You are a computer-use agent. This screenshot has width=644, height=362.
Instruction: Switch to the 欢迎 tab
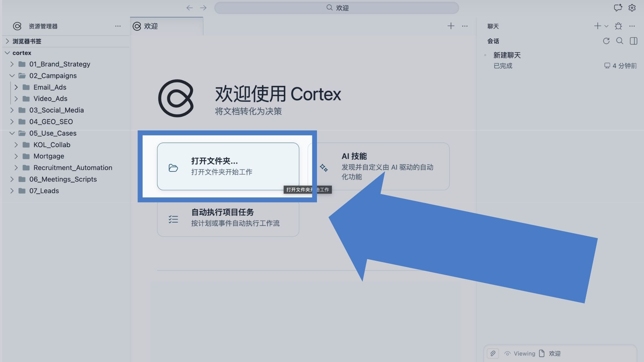coord(167,26)
